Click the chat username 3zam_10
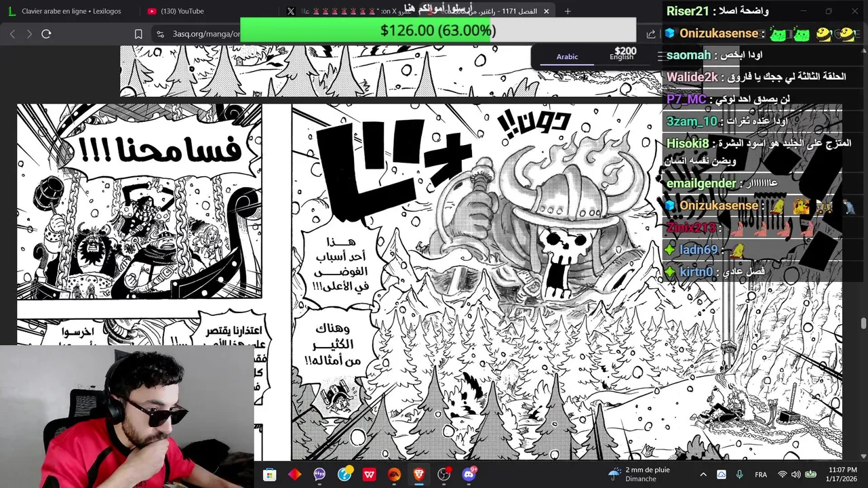The width and height of the screenshot is (868, 488). tap(691, 121)
